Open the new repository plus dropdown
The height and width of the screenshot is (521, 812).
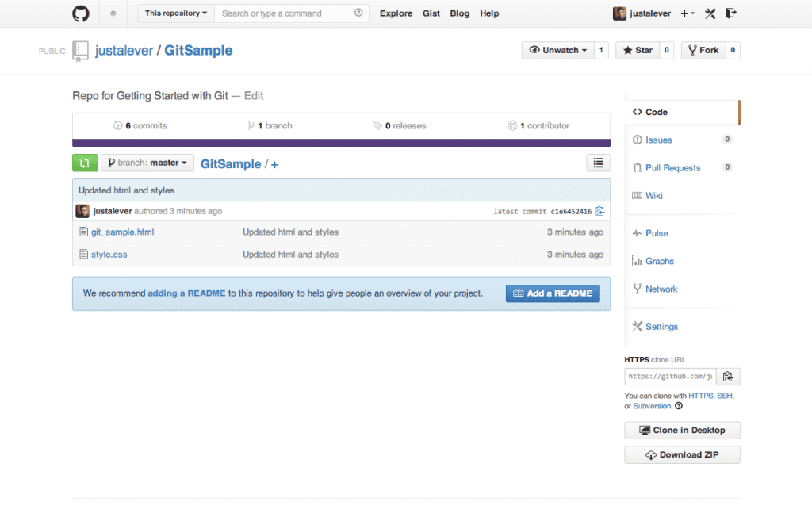tap(686, 13)
